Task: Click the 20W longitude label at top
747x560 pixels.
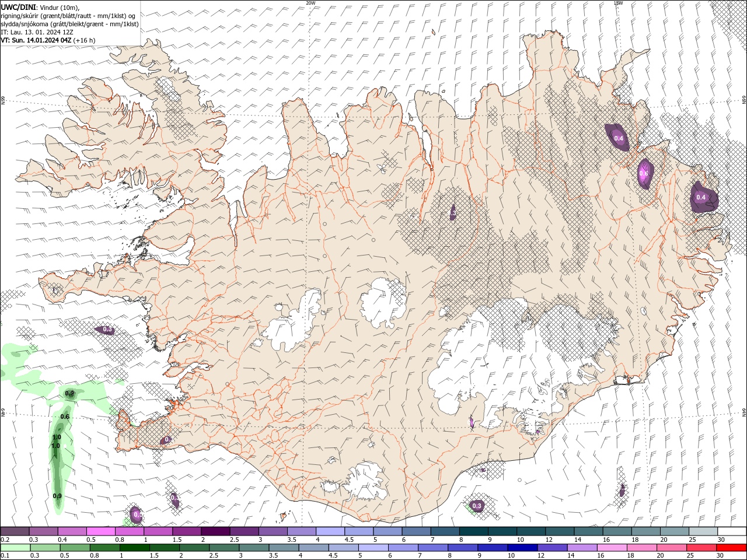Action: [x=310, y=3]
